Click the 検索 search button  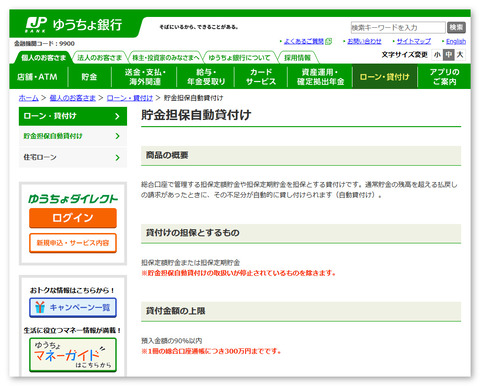456,28
